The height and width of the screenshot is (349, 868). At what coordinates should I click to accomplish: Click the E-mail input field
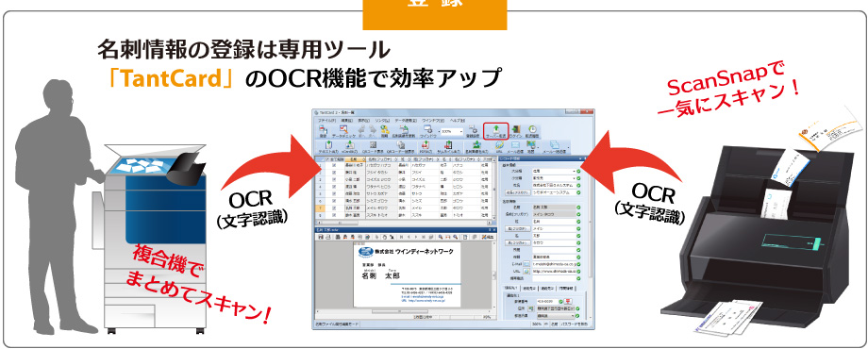(x=554, y=264)
